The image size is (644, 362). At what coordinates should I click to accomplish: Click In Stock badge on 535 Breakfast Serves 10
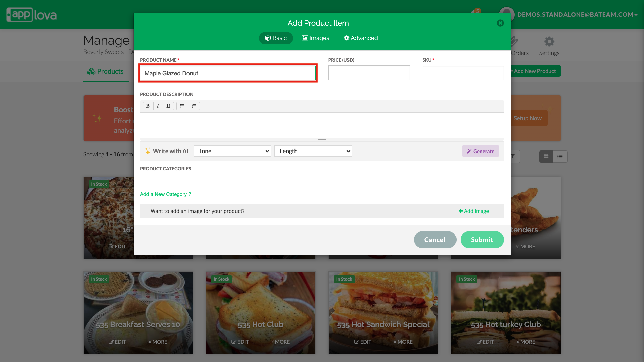pos(99,279)
